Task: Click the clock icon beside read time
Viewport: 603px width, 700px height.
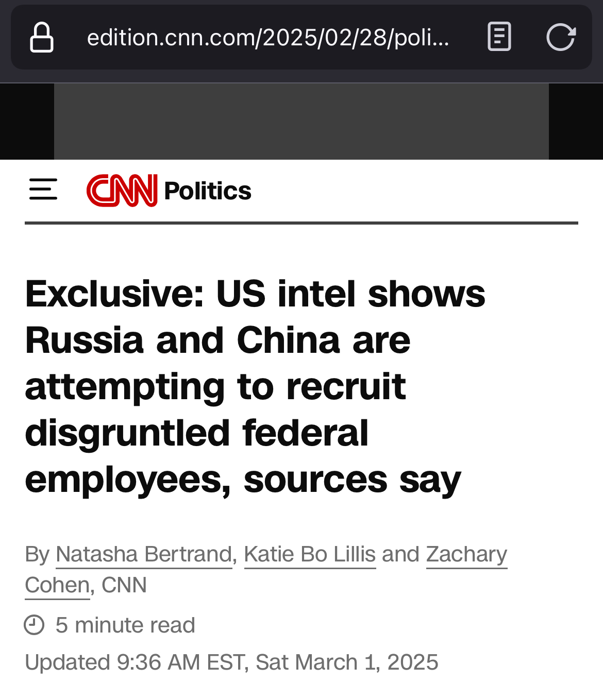Action: pyautogui.click(x=35, y=625)
